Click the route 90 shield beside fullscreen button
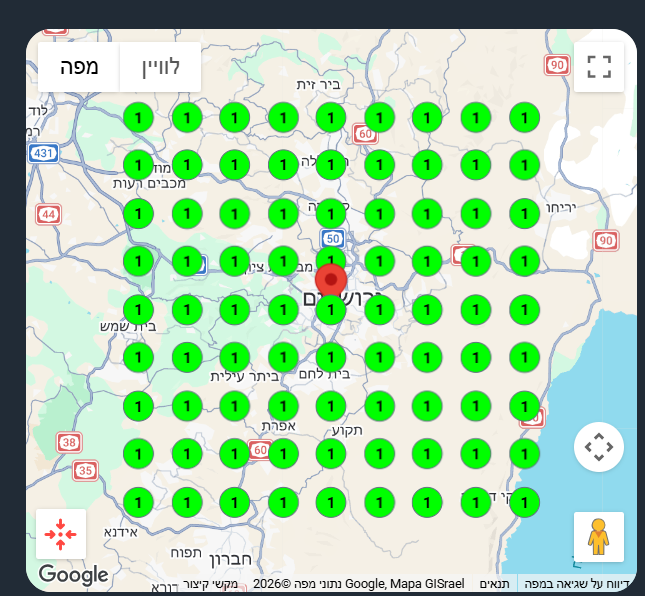 (557, 65)
